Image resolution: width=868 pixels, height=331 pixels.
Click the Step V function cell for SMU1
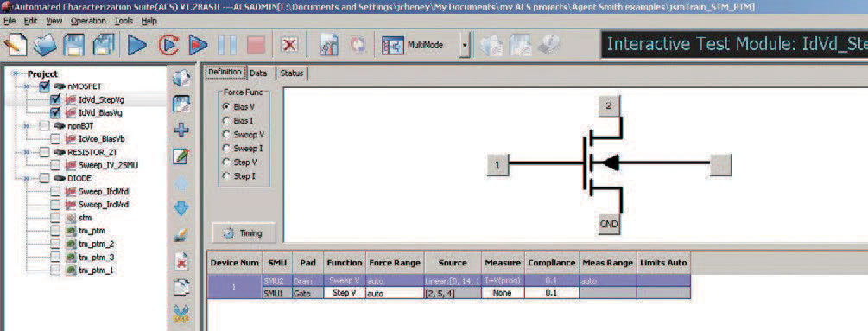pyautogui.click(x=345, y=293)
